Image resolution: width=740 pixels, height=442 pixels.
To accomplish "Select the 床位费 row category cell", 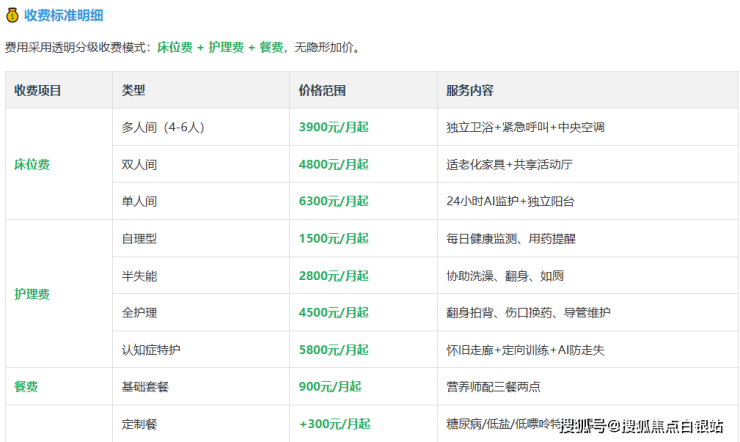I will point(32,164).
